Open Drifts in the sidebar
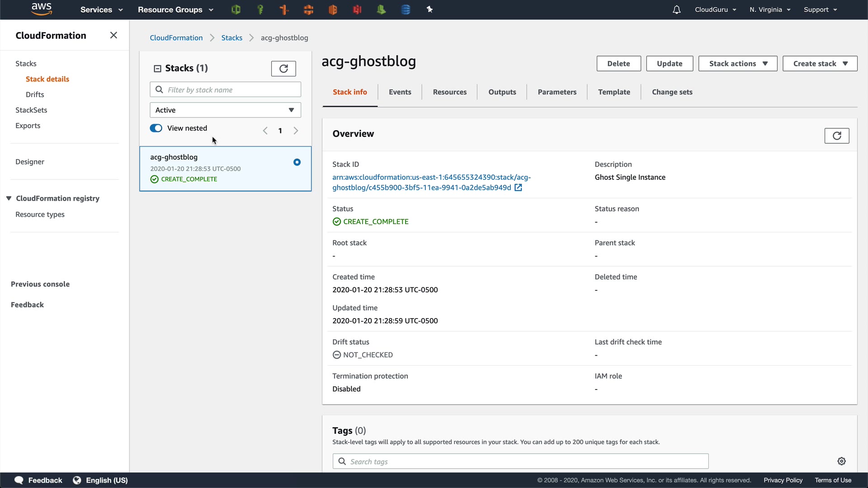This screenshot has width=868, height=488. click(35, 94)
